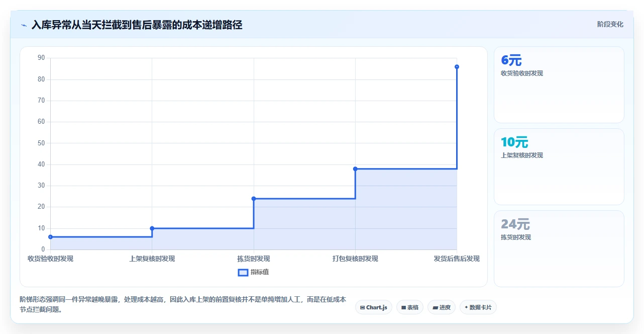The image size is (644, 334).
Task: Click the data point at 打包复核时发现
Action: coord(355,169)
